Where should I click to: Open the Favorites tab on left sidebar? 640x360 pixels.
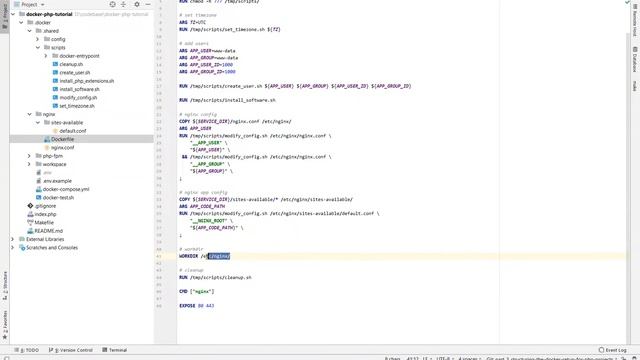click(x=4, y=325)
